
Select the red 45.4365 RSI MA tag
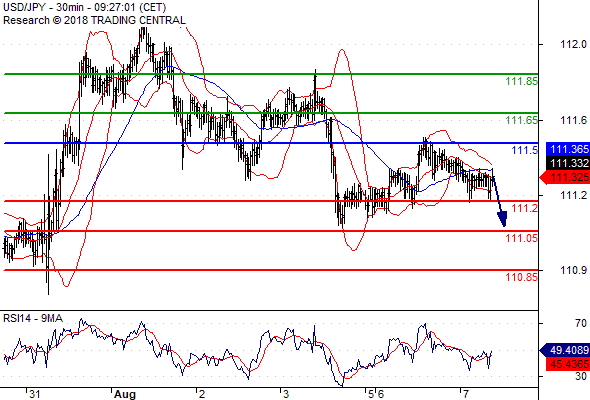[x=568, y=364]
